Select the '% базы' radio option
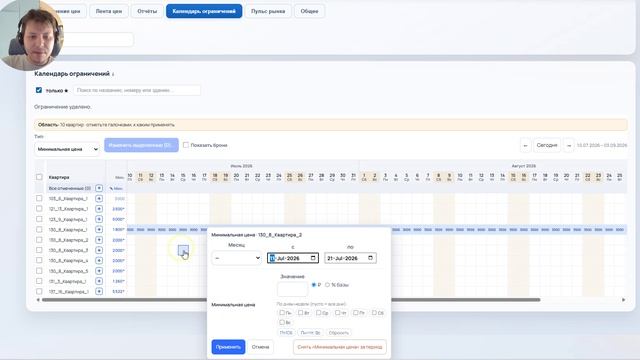The height and width of the screenshot is (360, 640). [327, 285]
